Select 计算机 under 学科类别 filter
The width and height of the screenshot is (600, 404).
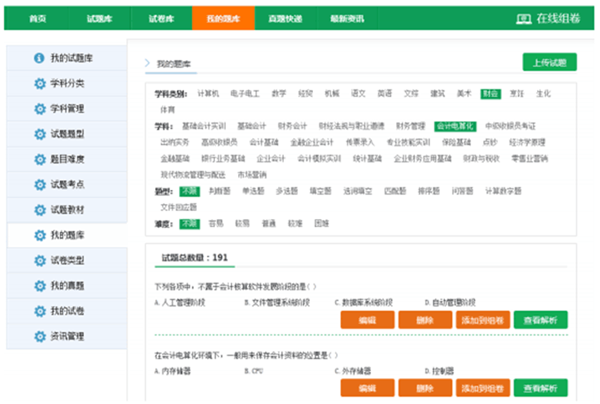[x=208, y=93]
